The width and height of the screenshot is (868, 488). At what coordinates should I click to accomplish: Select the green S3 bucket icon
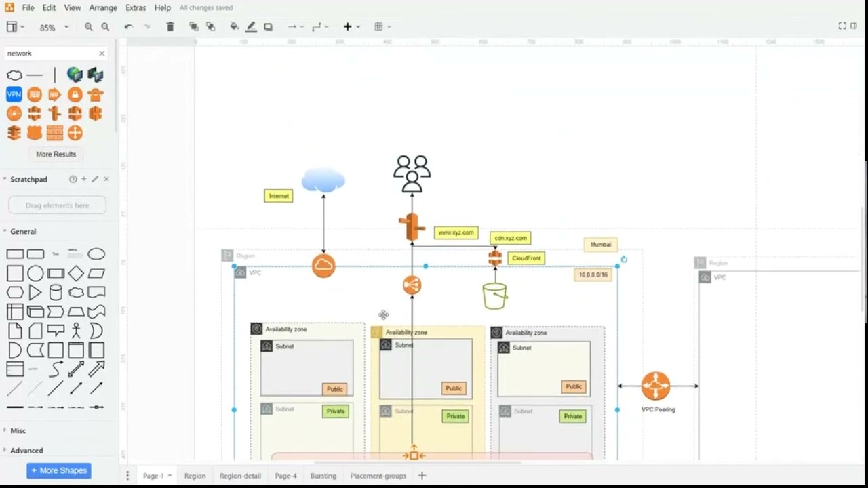tap(495, 296)
